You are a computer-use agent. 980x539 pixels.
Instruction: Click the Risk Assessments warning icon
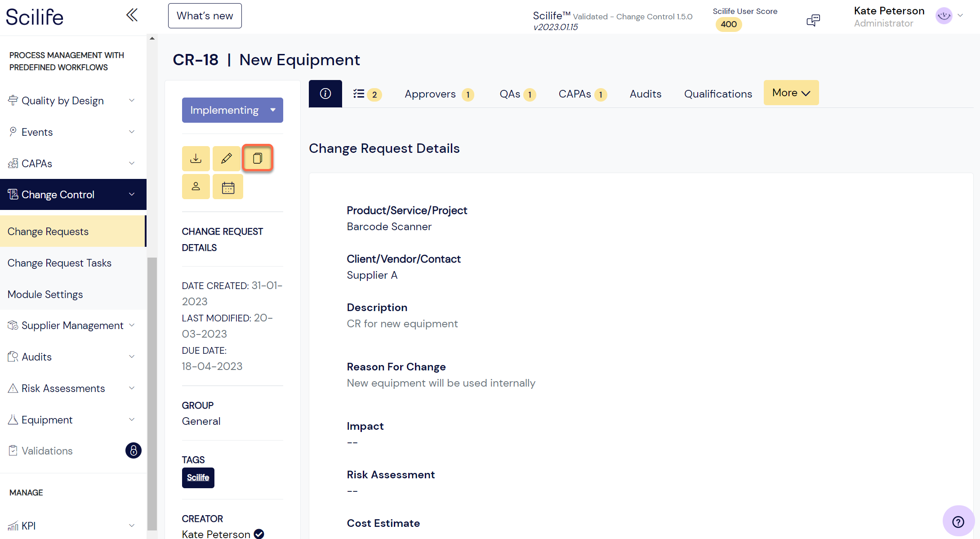[13, 388]
